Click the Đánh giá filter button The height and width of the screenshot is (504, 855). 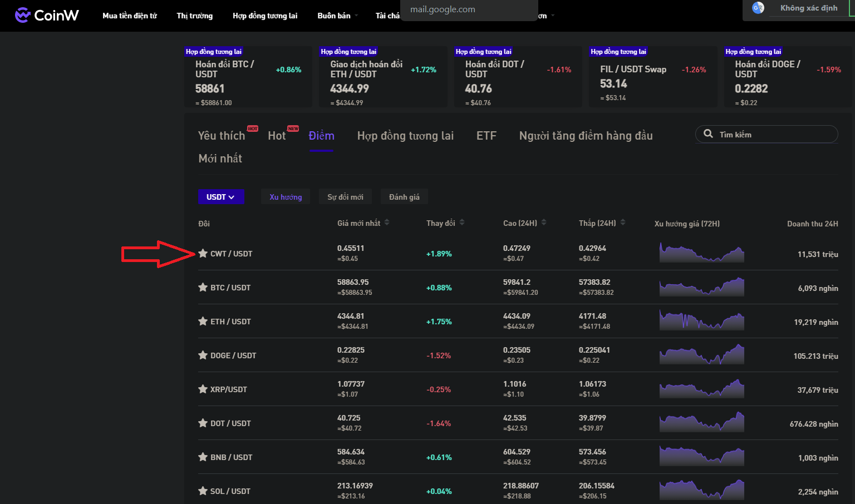(404, 197)
